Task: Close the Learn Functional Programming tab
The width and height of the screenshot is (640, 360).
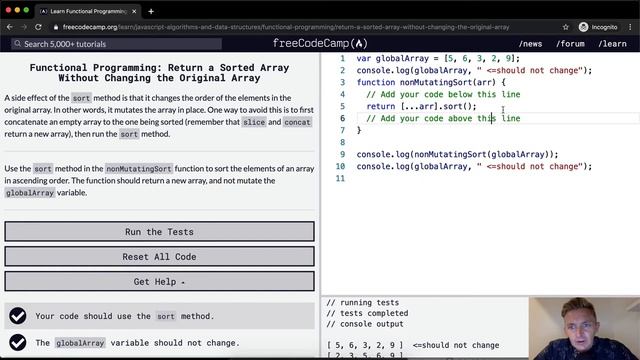Action: (x=134, y=11)
